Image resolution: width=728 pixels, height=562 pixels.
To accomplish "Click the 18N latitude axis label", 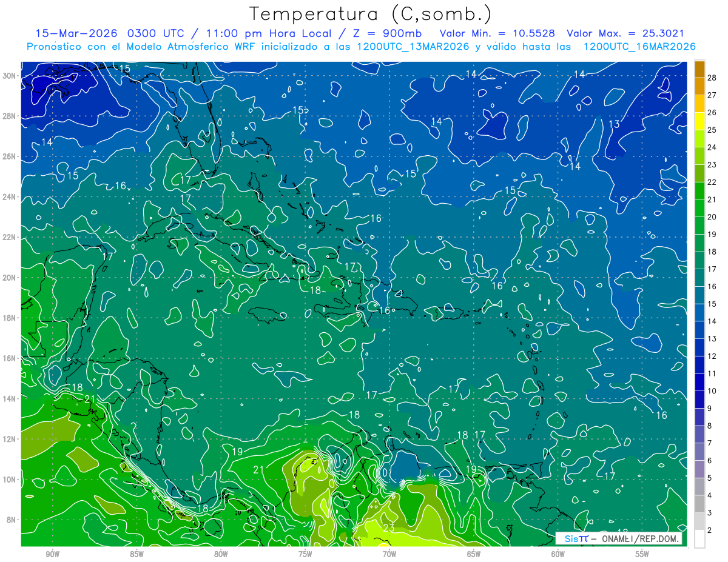I will click(x=10, y=318).
